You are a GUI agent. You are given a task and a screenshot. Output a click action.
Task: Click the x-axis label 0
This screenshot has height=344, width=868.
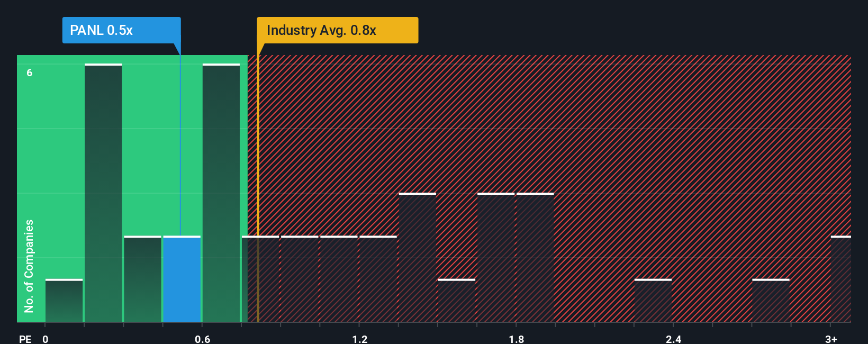(x=46, y=339)
